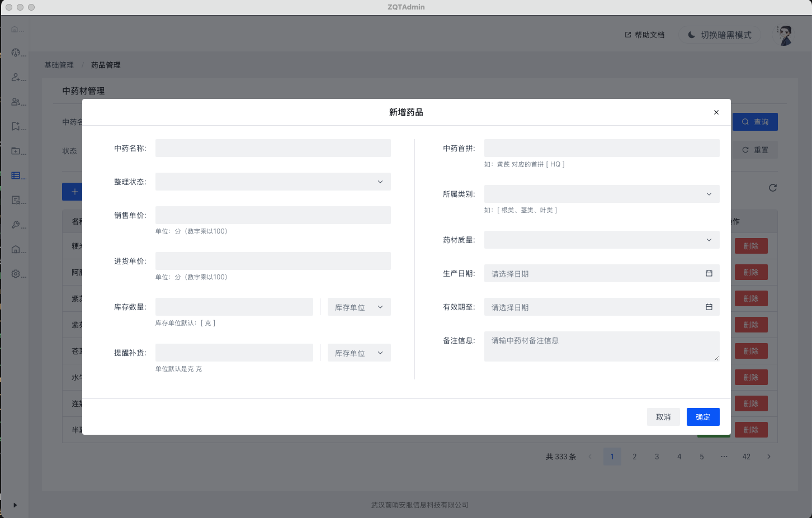Click the 备注信息 textarea
Screen dimensions: 812x518
602,346
